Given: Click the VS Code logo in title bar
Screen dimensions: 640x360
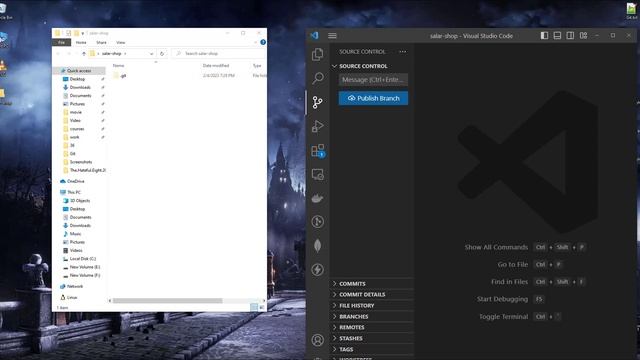Looking at the screenshot, I should click(x=314, y=36).
